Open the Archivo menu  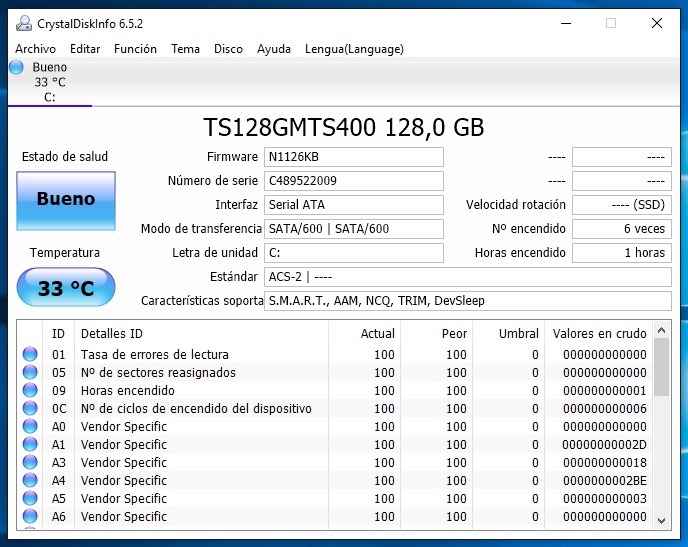point(36,49)
